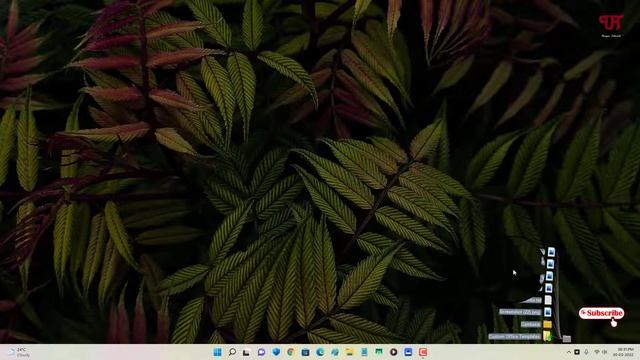The height and width of the screenshot is (360, 640).
Task: Click the gray folder icon beside stack base
Action: (566, 338)
